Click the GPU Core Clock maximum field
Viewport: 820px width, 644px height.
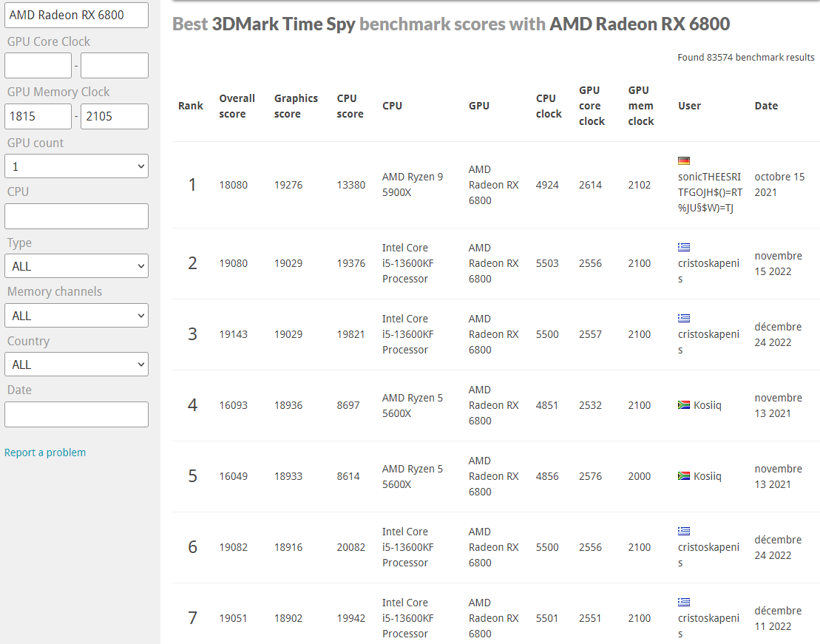click(x=115, y=65)
